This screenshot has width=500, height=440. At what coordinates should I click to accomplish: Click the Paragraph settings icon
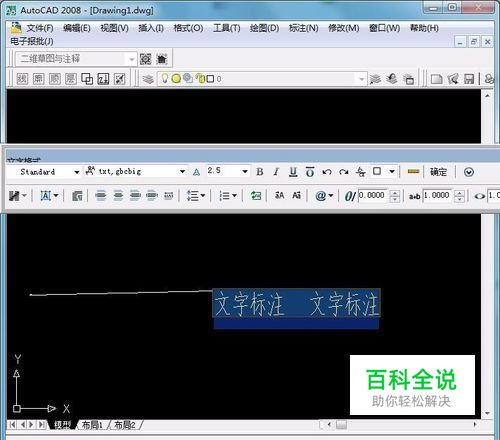[77, 196]
